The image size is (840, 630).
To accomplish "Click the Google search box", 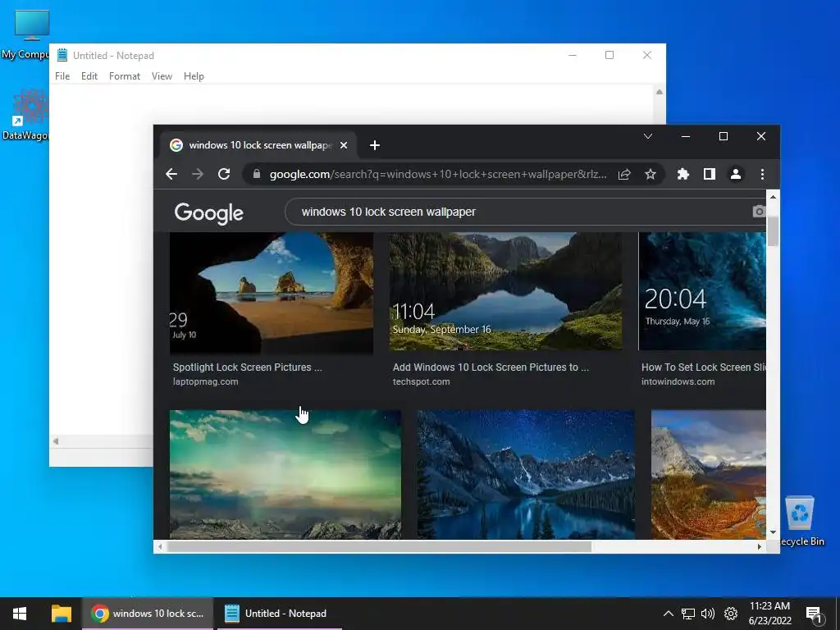I will click(x=525, y=212).
